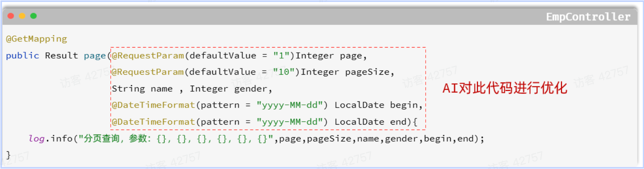
Task: Click the EmpController title text
Action: pos(588,17)
